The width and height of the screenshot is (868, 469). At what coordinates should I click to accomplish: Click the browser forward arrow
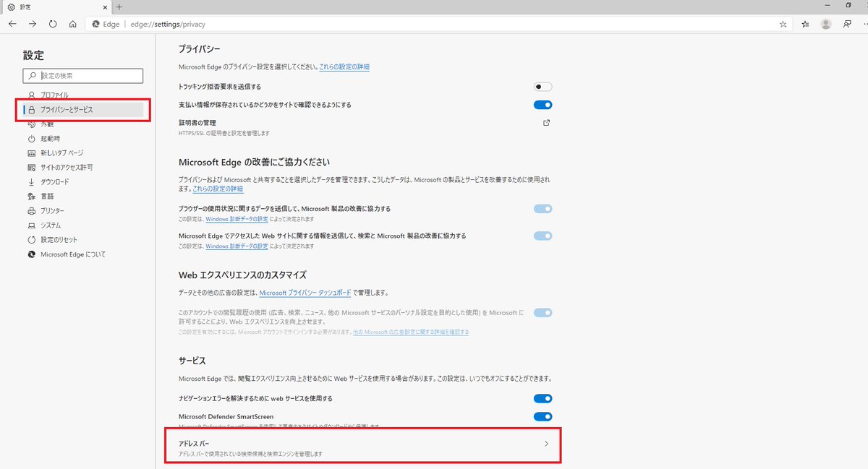[x=33, y=24]
